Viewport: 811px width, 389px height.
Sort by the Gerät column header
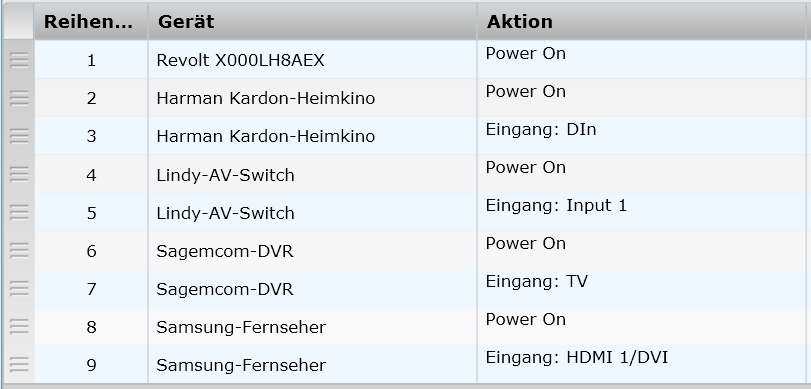tap(312, 22)
